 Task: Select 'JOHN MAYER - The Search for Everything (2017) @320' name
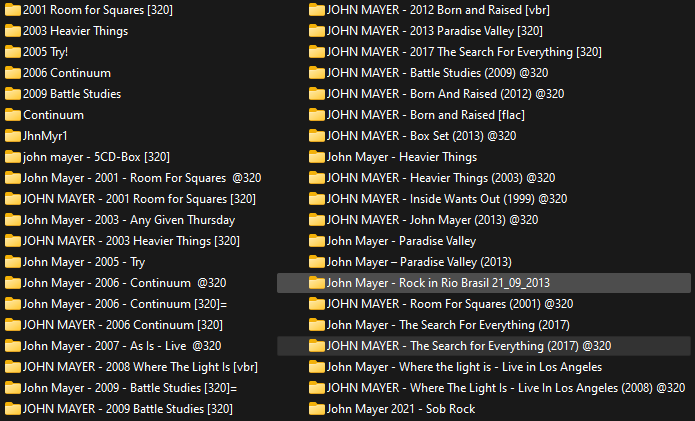[469, 346]
